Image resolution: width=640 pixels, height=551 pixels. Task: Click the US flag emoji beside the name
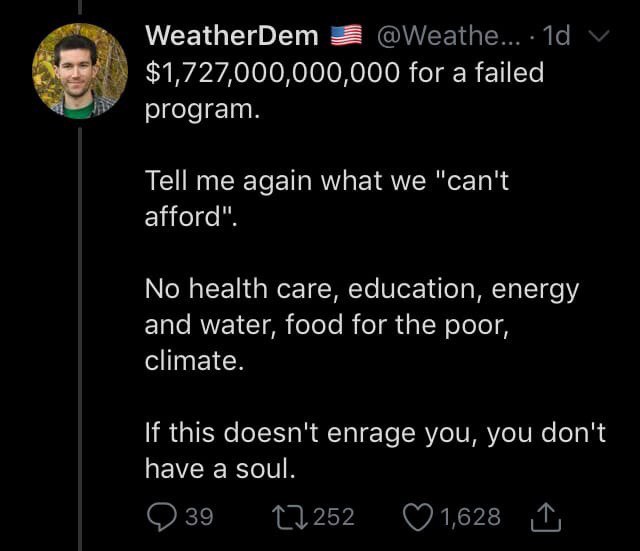click(345, 37)
